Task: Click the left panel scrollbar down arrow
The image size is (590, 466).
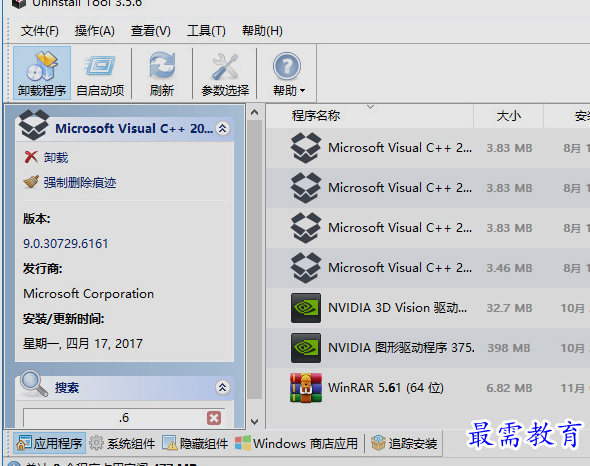Action: pyautogui.click(x=254, y=422)
